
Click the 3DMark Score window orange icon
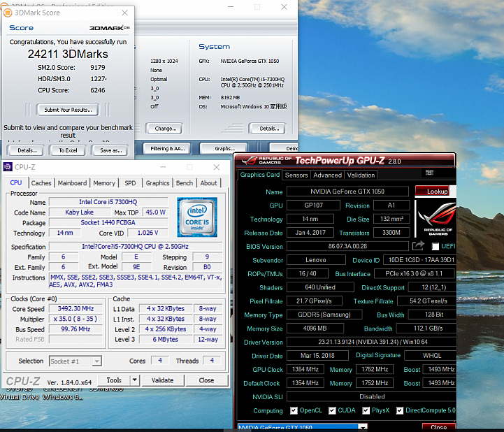tap(8, 13)
